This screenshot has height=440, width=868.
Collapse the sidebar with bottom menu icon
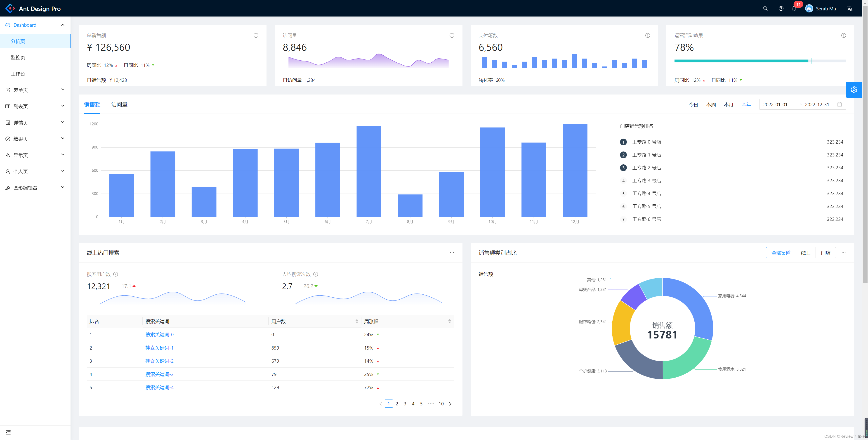pyautogui.click(x=8, y=432)
